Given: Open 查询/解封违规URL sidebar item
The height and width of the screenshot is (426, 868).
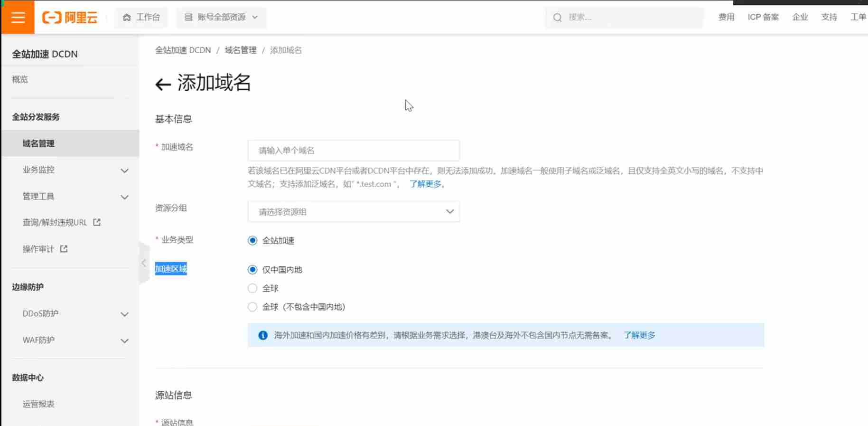Looking at the screenshot, I should coord(55,222).
